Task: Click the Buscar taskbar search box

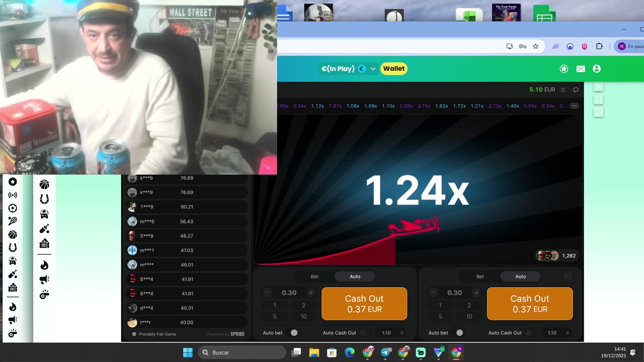Action: tap(242, 352)
